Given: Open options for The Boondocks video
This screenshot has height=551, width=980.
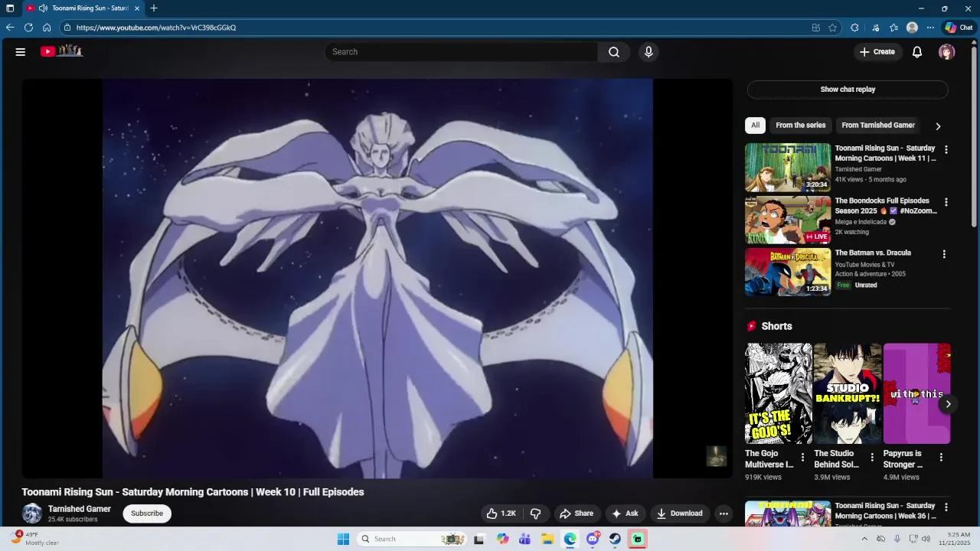Looking at the screenshot, I should [x=946, y=203].
